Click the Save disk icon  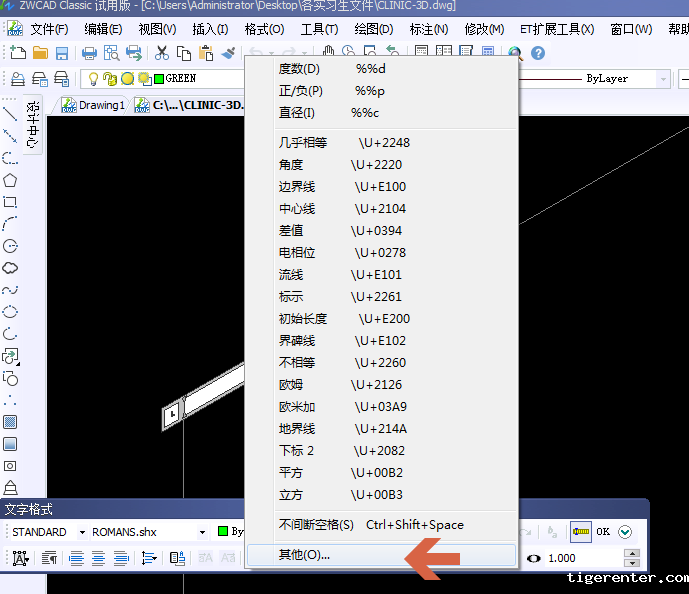(62, 53)
